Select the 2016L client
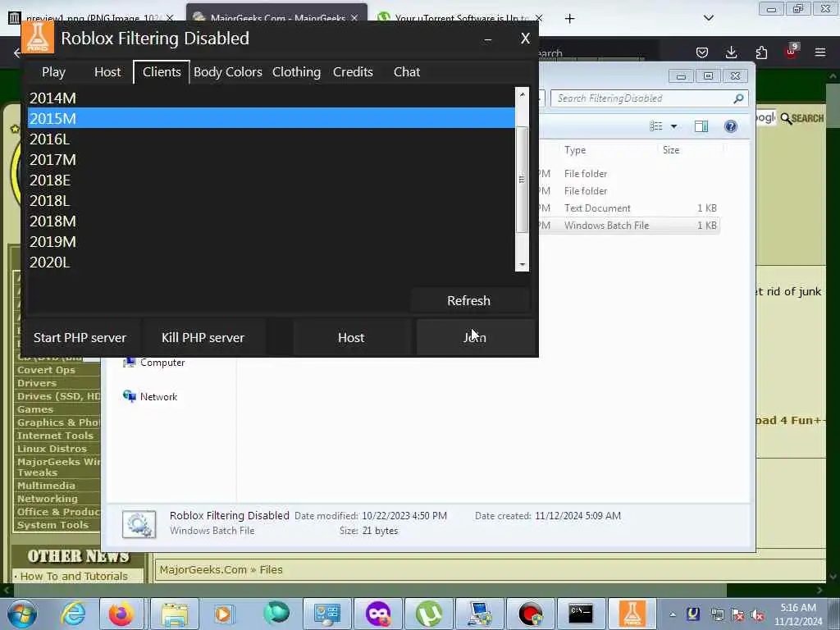Screen dimensions: 840x630 click(x=271, y=139)
